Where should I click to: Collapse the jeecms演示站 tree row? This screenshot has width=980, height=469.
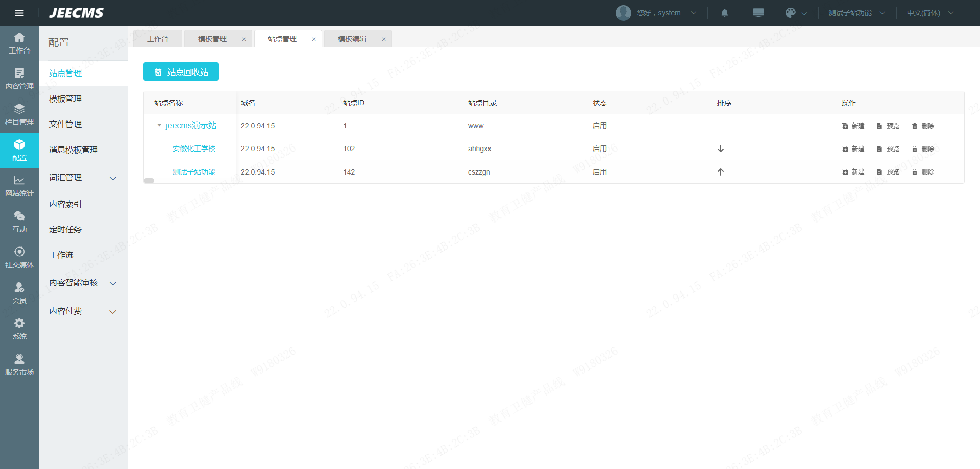159,125
